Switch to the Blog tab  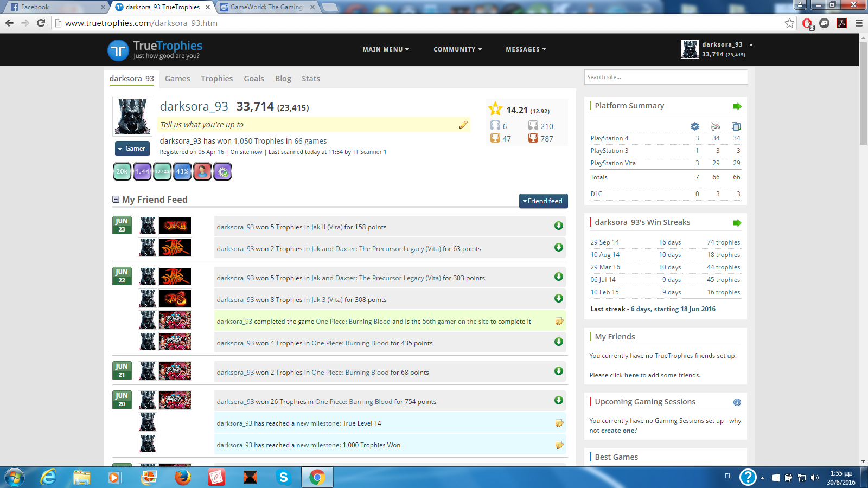click(283, 79)
